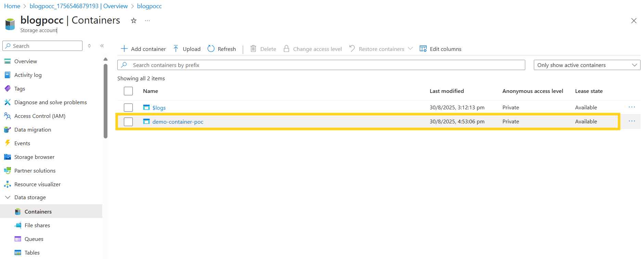Close the blogpocc blade

[x=634, y=21]
